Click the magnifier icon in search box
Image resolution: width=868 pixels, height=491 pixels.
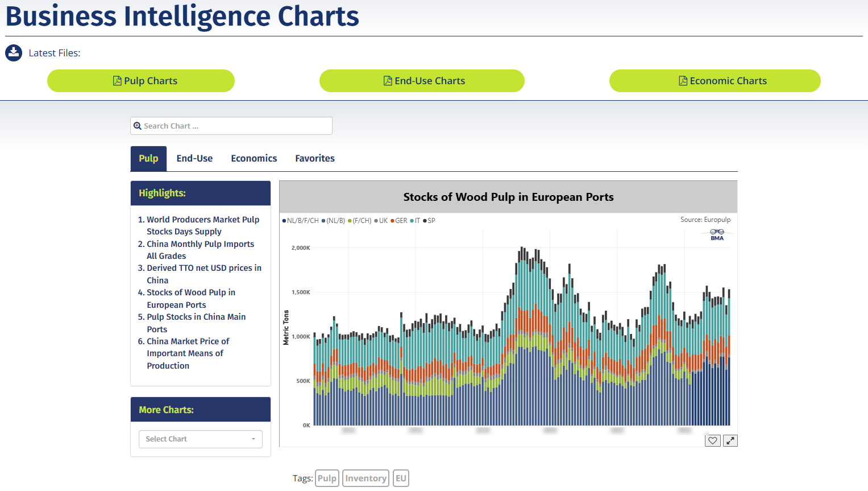click(x=138, y=126)
